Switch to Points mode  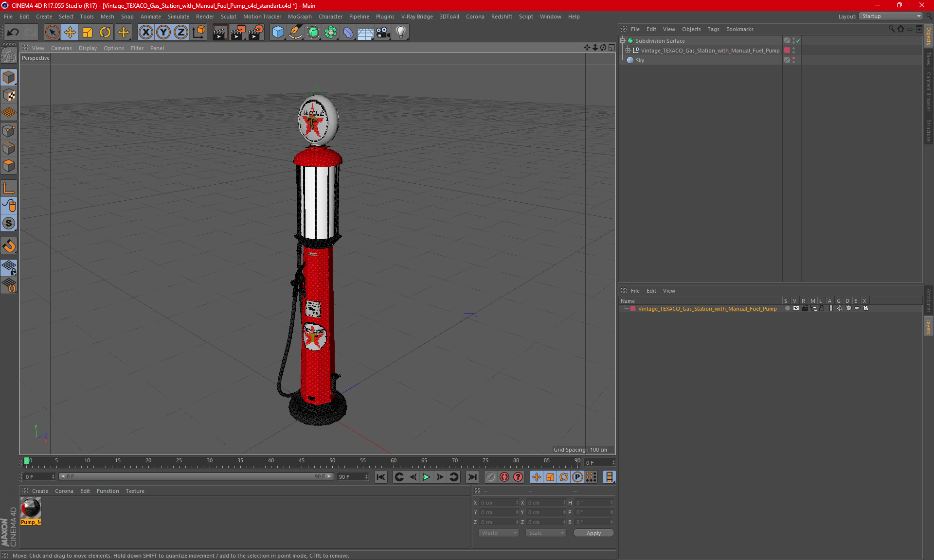pos(9,131)
